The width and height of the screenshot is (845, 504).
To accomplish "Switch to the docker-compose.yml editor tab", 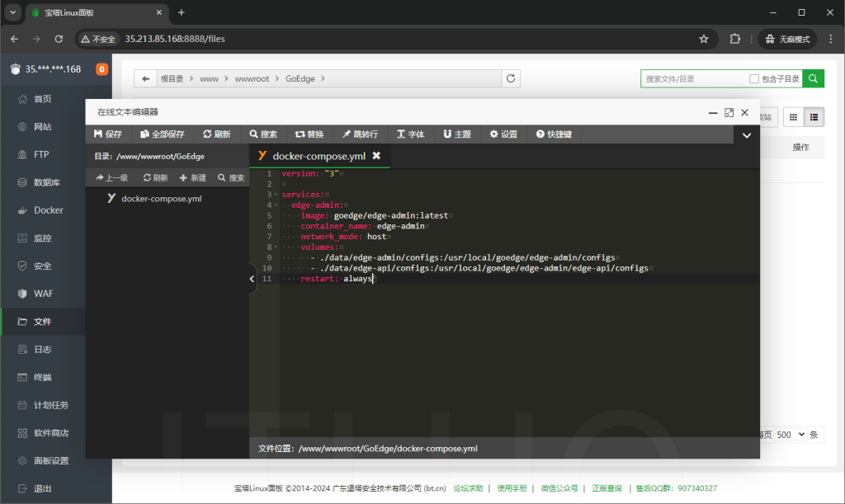I will (318, 154).
